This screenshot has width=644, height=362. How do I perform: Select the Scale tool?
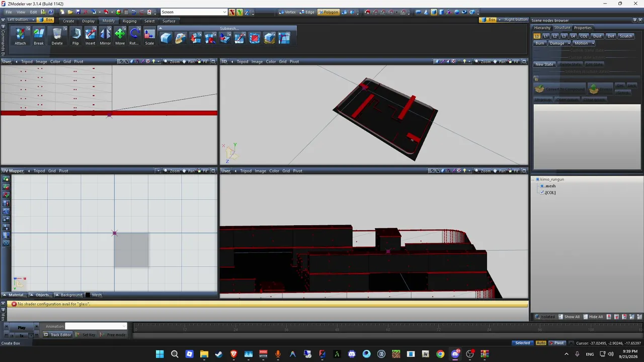coord(149,36)
